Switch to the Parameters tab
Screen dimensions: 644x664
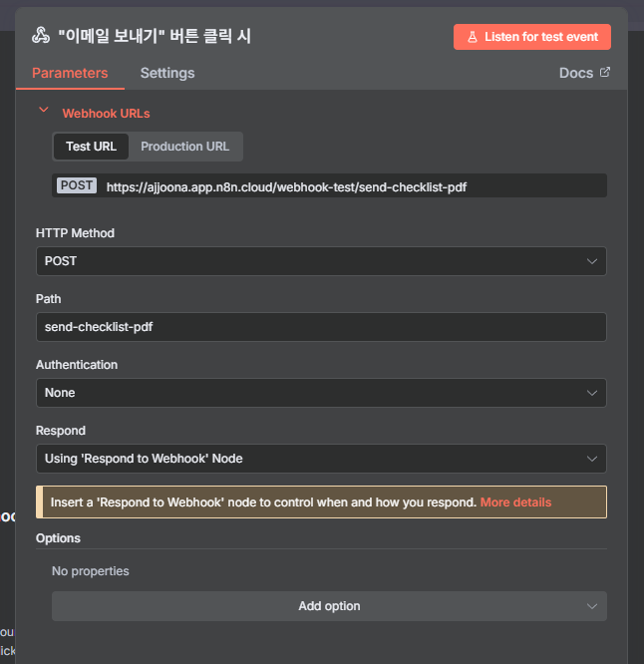tap(70, 73)
